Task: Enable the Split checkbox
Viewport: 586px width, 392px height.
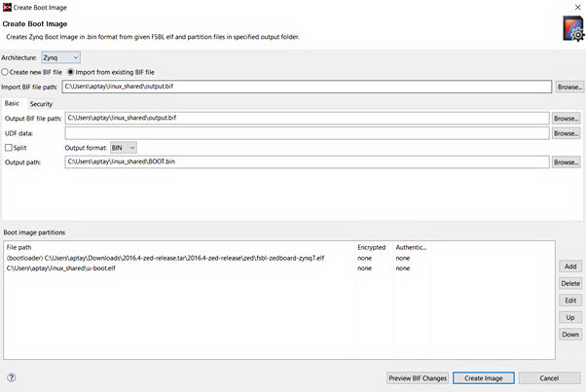Action: [x=10, y=147]
